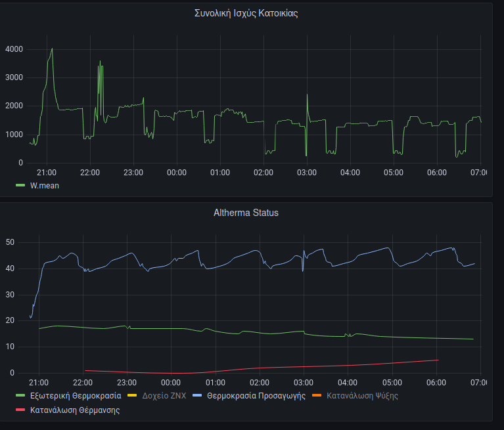
Task: Click the 4000 W power peak near 21:00
Action: coord(52,49)
